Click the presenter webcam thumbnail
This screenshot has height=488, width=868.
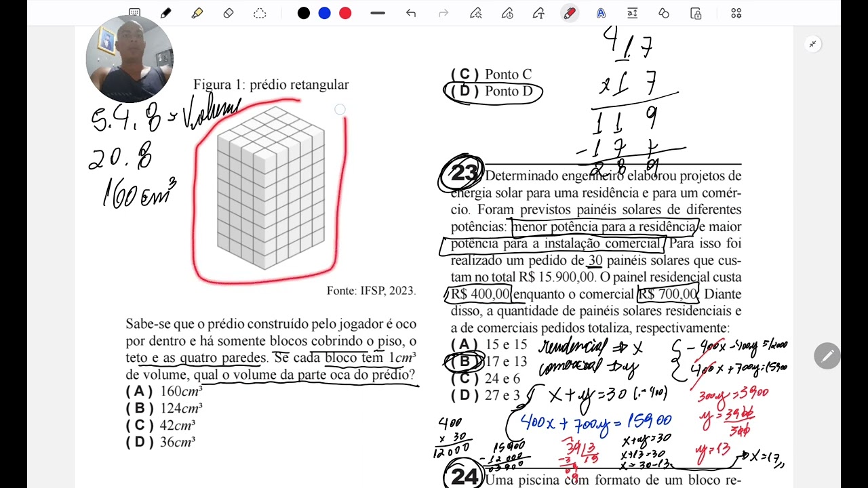click(x=130, y=59)
